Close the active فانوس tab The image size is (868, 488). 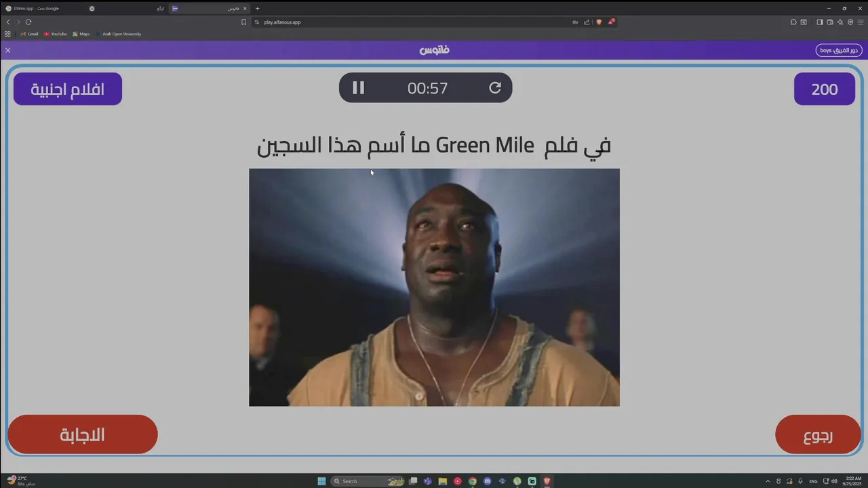pyautogui.click(x=245, y=8)
